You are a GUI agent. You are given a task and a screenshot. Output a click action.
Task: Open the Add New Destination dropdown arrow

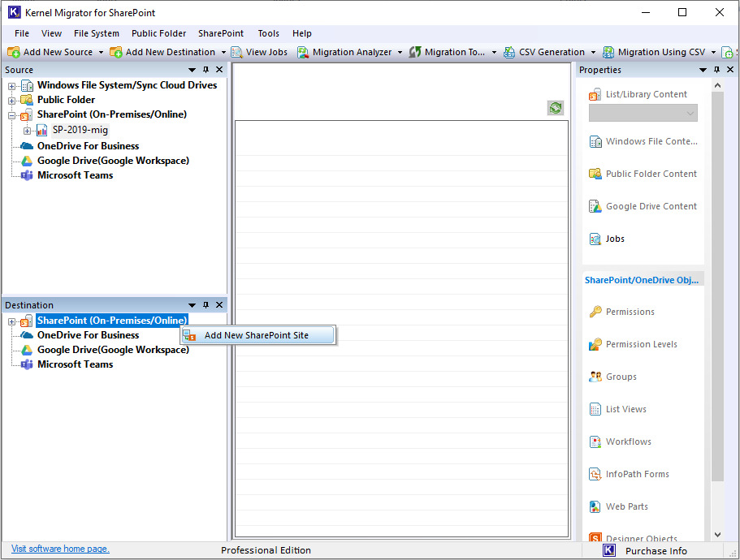click(223, 52)
